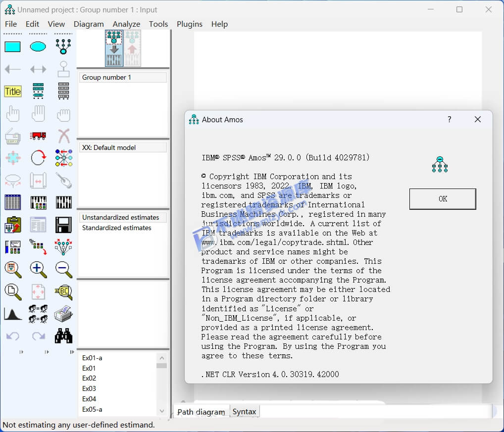Click file list scrollbar down arrow

162,411
